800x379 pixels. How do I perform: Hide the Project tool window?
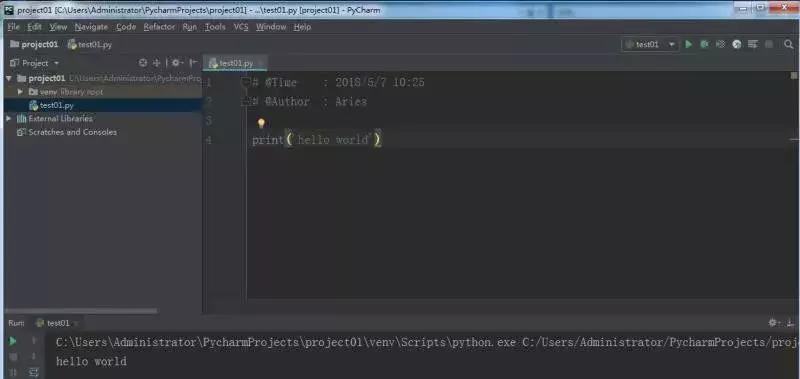coord(193,63)
